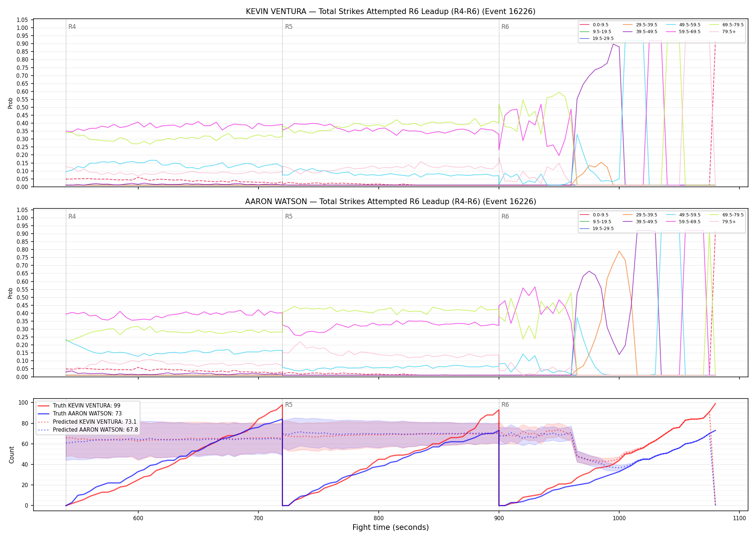Select 69.5-79.5 in Kevin Ventura legend

click(726, 25)
